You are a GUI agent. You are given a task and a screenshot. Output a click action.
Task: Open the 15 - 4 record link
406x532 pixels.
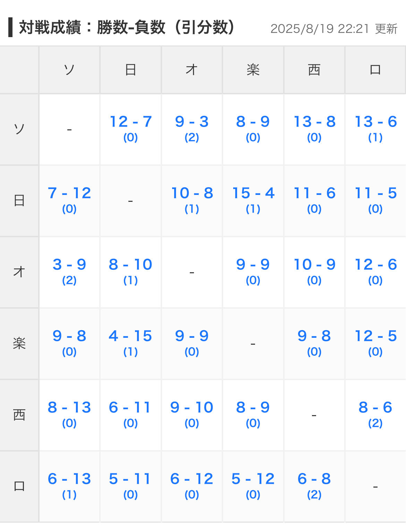coord(253,194)
